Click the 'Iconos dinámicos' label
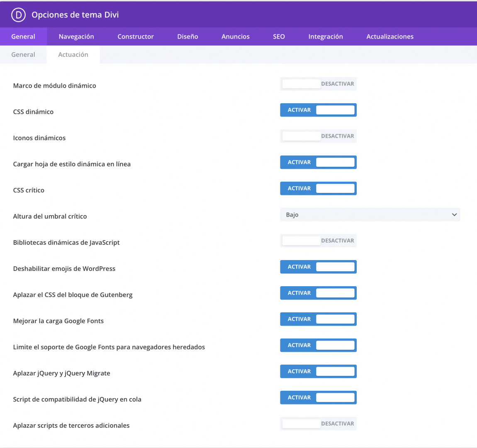This screenshot has height=448, width=477. pos(39,138)
